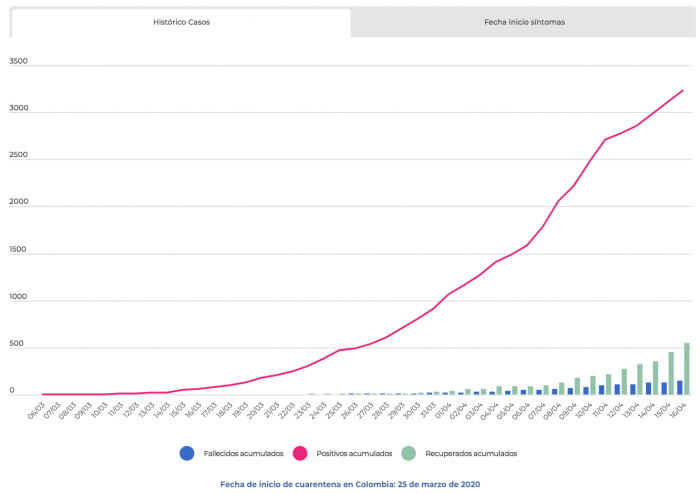Click the 06/03 date label on x-axis
Screen dimensions: 700x494
[x=37, y=410]
